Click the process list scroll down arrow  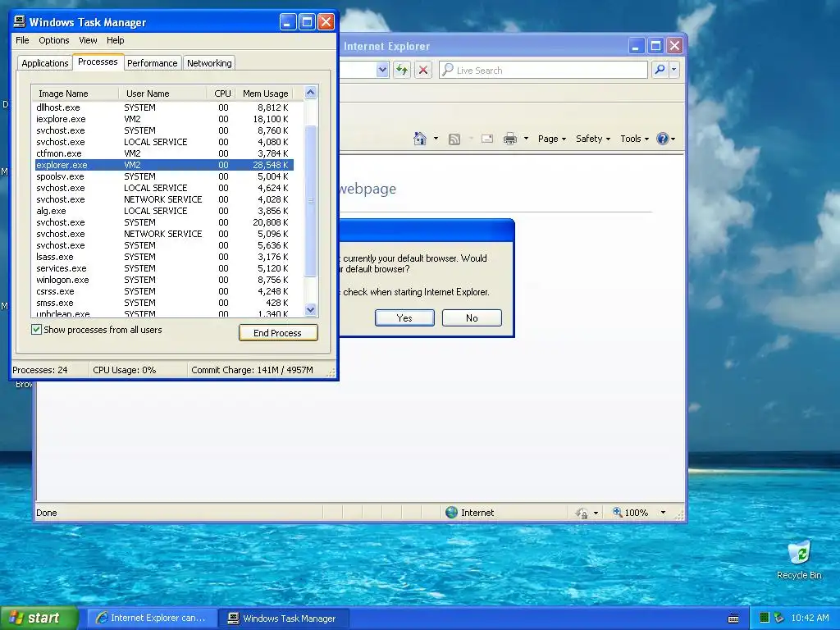click(311, 309)
